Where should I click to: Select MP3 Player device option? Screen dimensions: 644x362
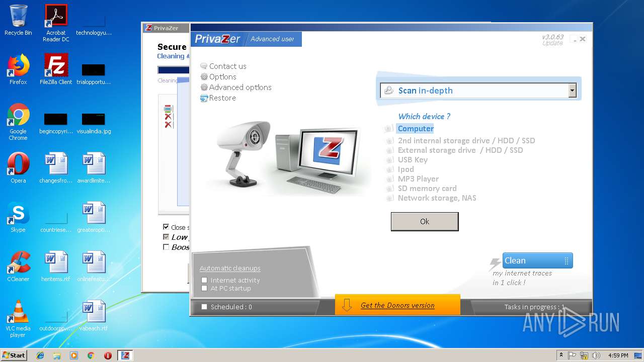(418, 178)
